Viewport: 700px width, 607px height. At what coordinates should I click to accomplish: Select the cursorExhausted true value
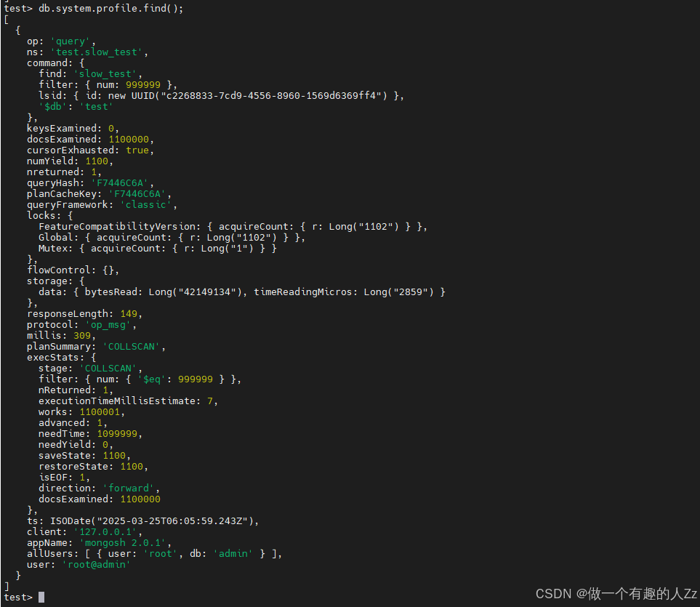[138, 150]
